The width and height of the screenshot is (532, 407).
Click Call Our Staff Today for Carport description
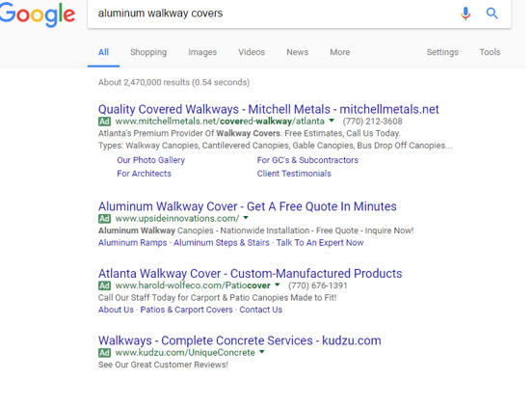tap(217, 298)
